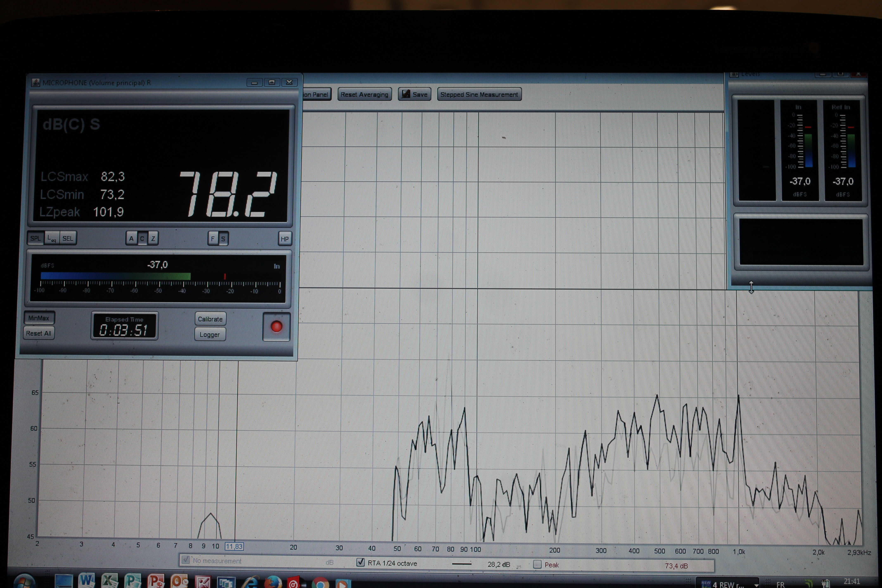Click the Calibrate button
This screenshot has width=882, height=588.
tap(210, 319)
